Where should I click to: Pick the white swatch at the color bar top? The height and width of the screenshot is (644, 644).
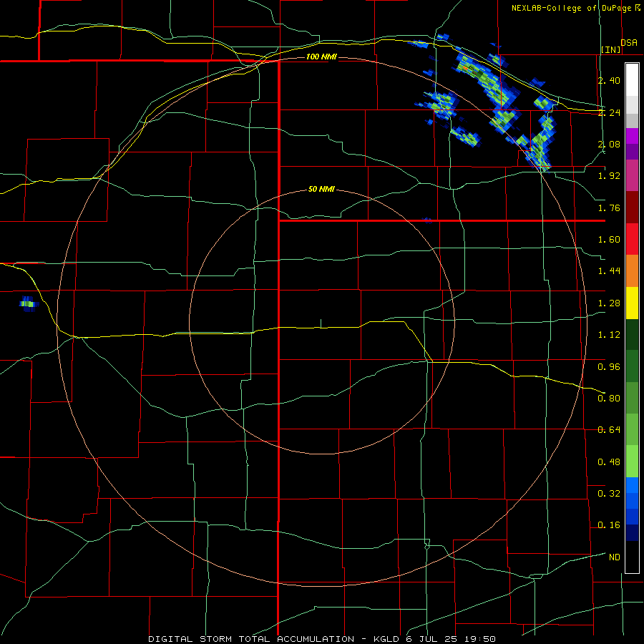[632, 79]
